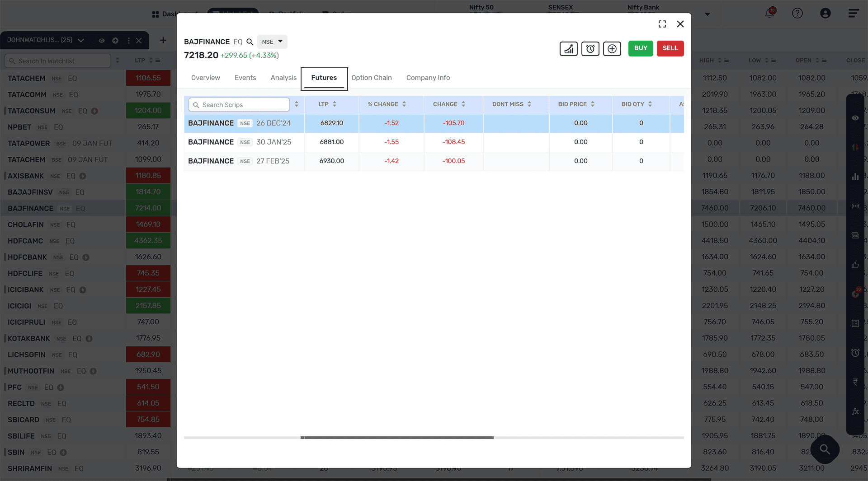Add a new watchlist with plus button

(x=163, y=40)
